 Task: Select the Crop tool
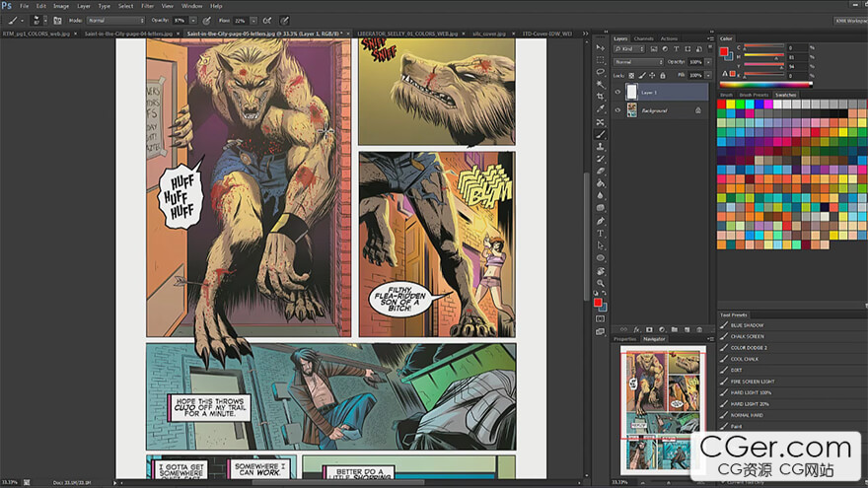(x=600, y=97)
